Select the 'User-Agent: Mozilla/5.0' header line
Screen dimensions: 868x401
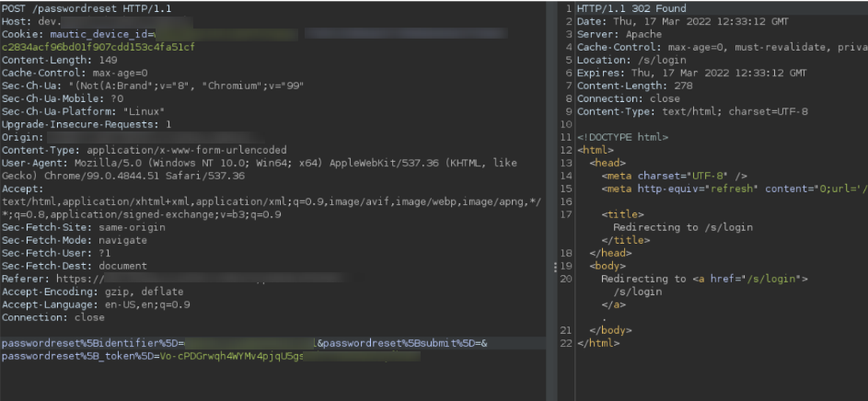pyautogui.click(x=259, y=163)
